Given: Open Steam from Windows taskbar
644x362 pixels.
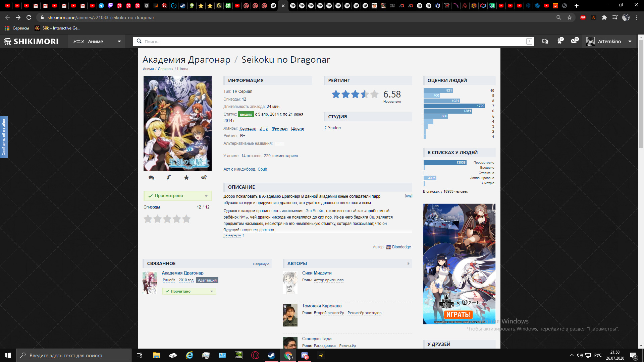Looking at the screenshot, I should [271, 355].
